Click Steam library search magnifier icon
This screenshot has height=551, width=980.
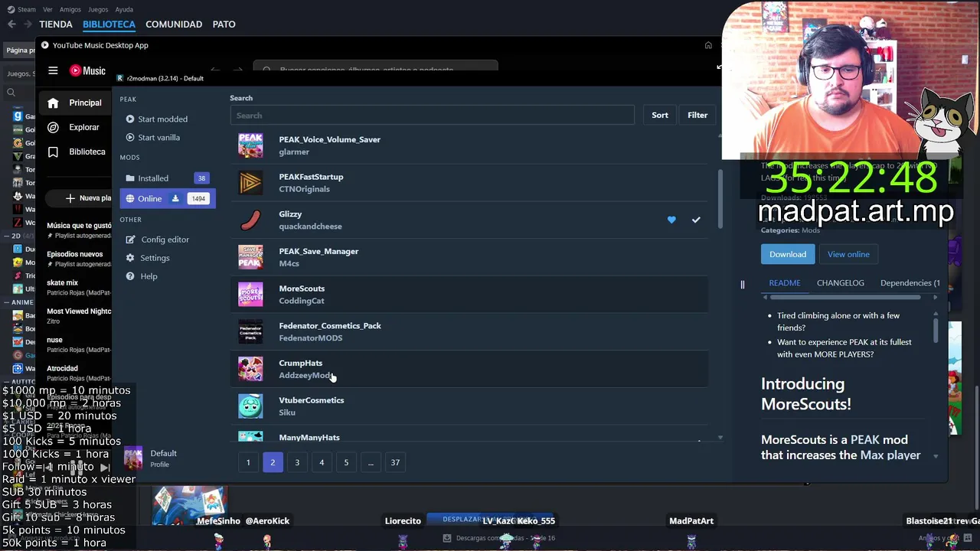click(x=11, y=93)
